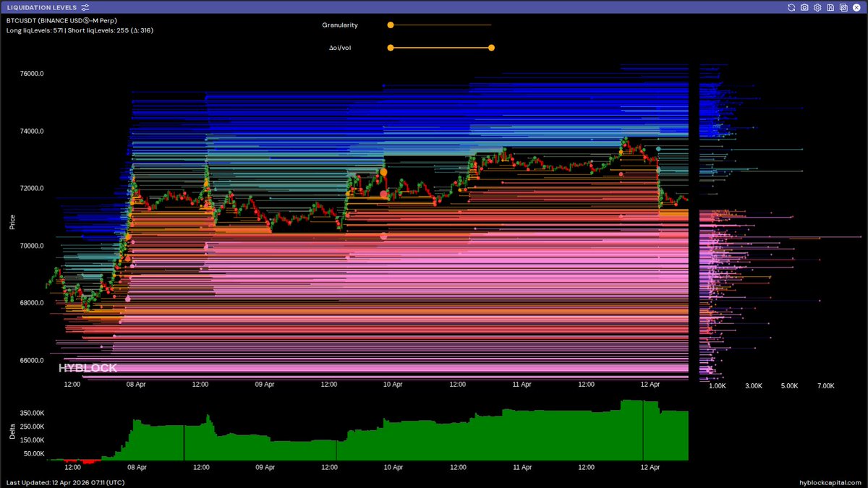Open the gear settings icon

tap(817, 7)
